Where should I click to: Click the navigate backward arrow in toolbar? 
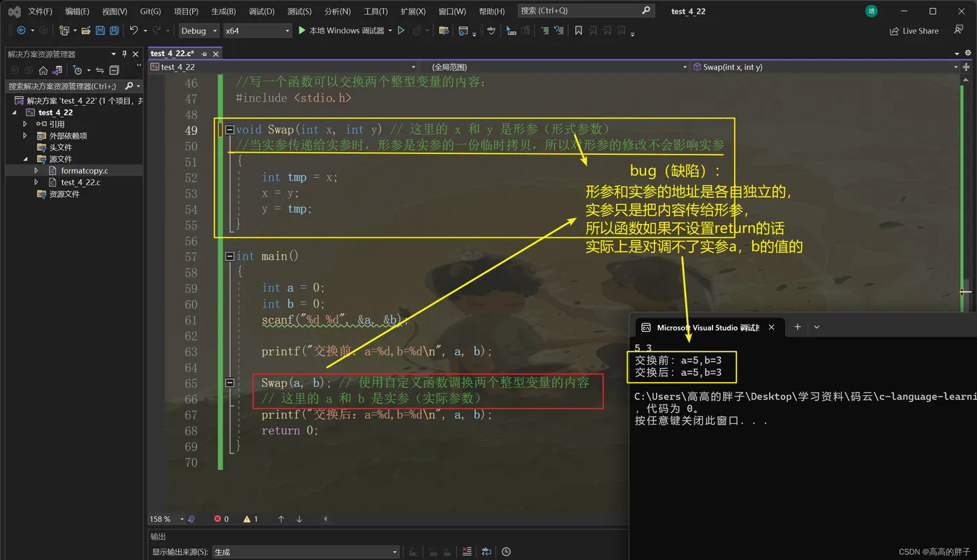[x=21, y=31]
